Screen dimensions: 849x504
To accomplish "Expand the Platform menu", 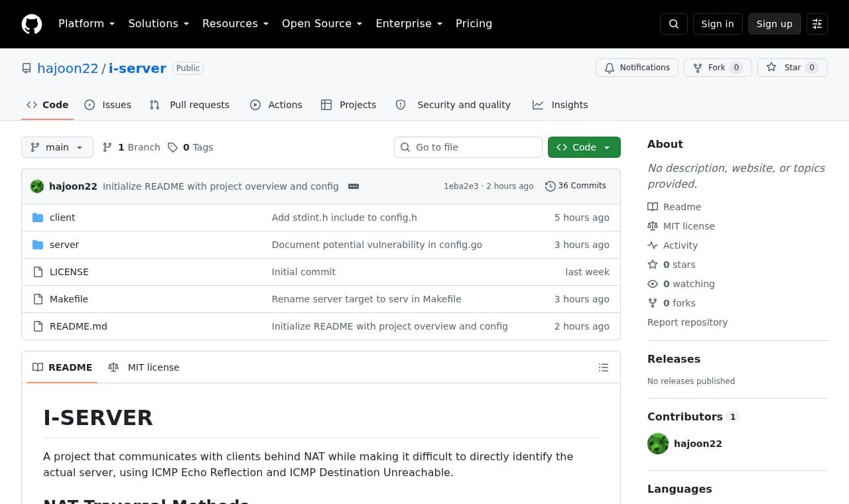I will [x=86, y=24].
